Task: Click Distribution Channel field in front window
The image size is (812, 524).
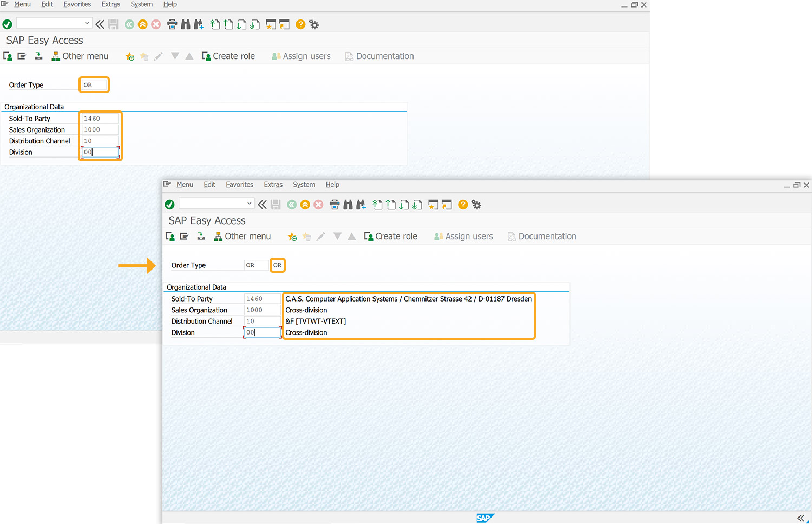Action: point(263,322)
